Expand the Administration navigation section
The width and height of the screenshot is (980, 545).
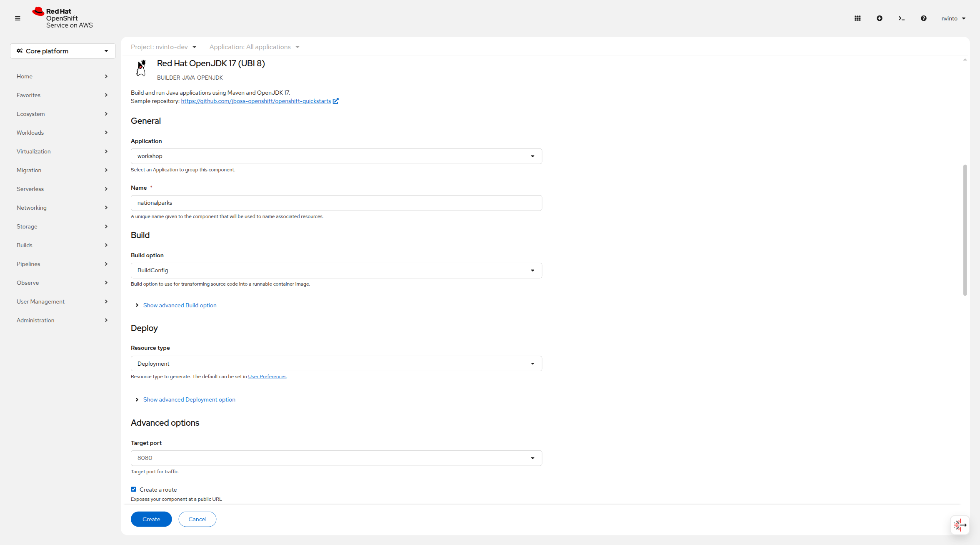click(x=62, y=320)
